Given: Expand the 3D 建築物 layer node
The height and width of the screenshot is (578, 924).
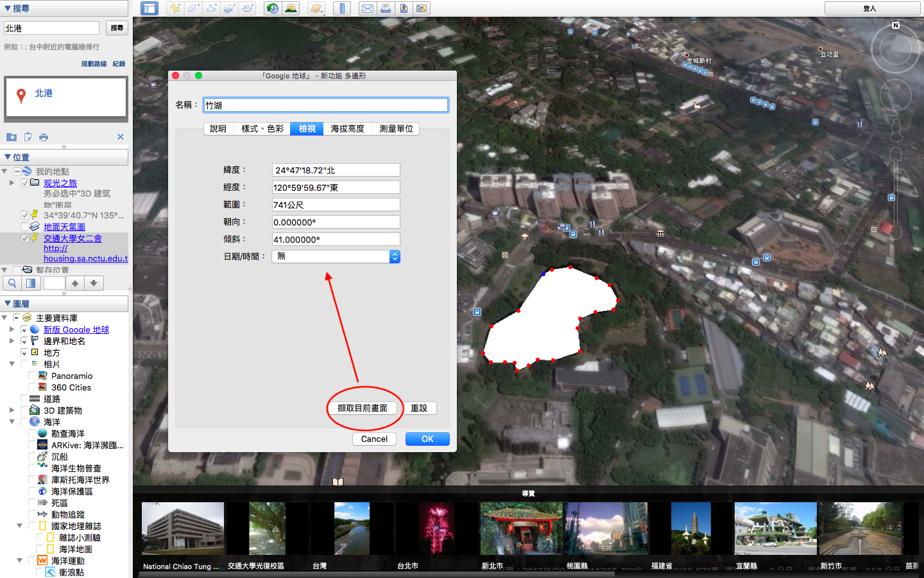Looking at the screenshot, I should (12, 410).
